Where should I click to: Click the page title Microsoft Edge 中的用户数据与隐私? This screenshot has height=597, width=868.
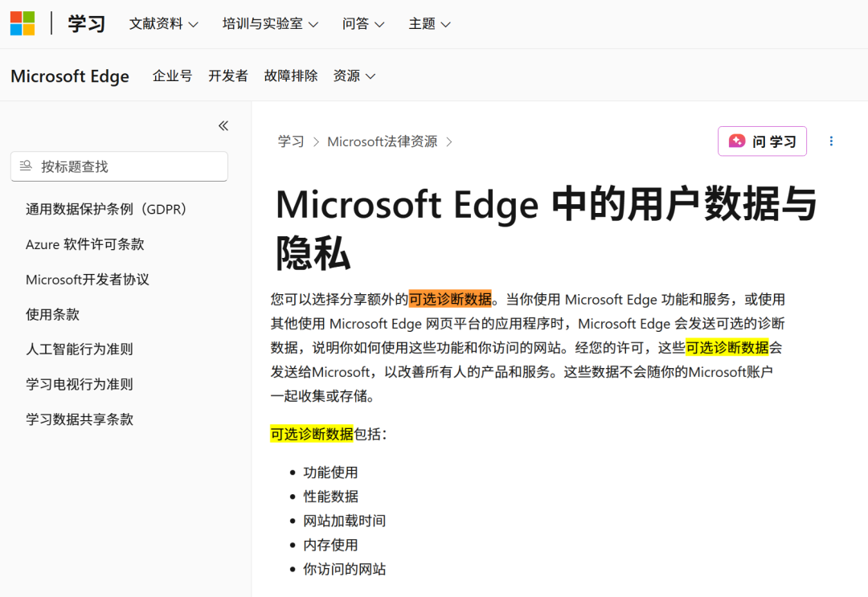point(547,228)
